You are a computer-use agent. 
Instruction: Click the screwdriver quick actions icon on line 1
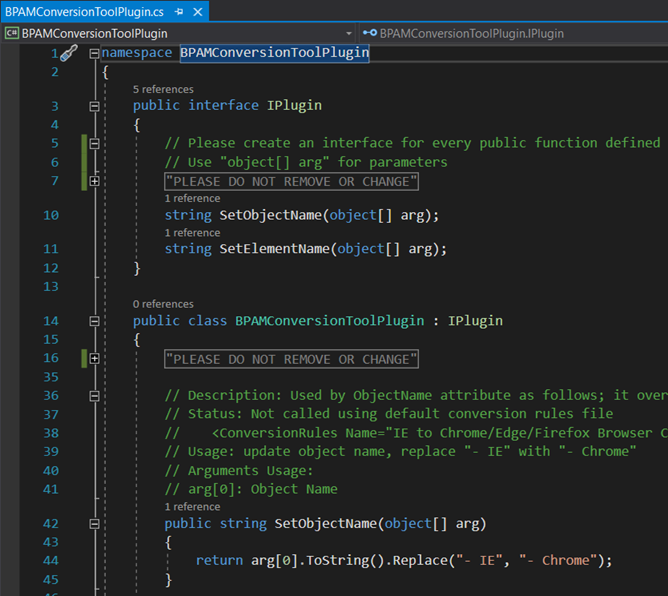click(x=69, y=53)
